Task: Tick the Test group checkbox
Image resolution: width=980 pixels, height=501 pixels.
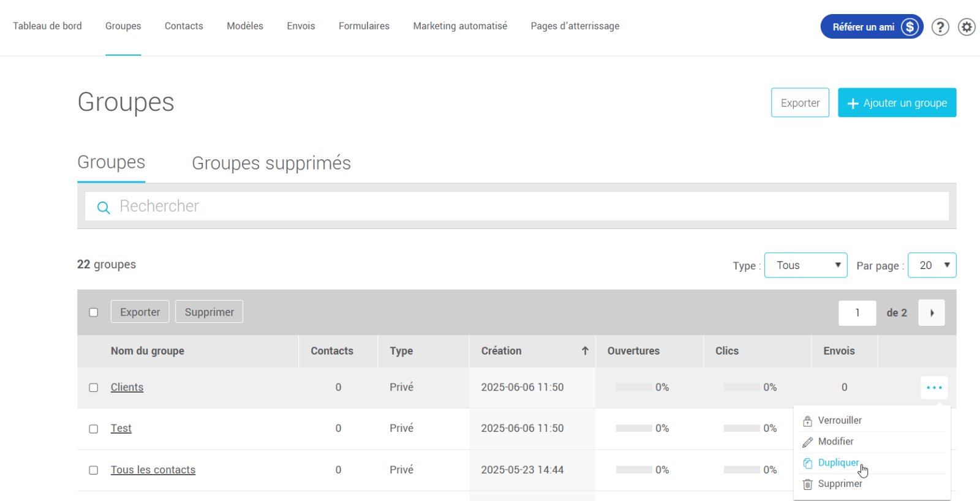Action: 94,429
